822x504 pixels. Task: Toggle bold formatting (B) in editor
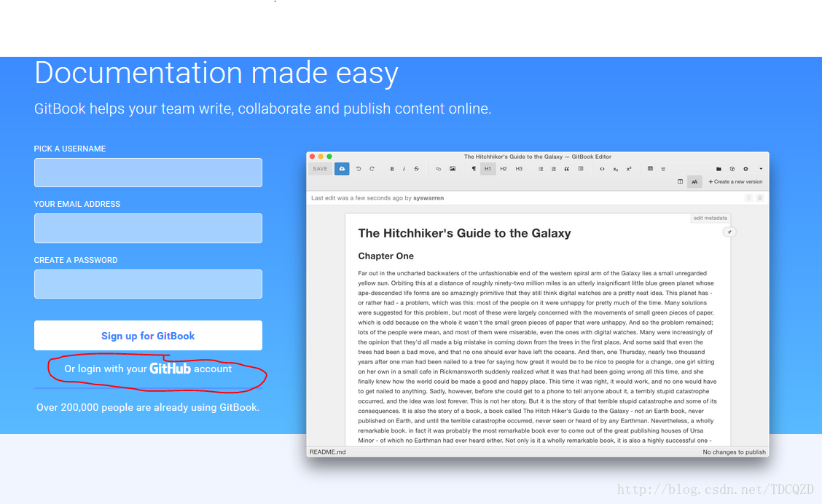click(392, 169)
